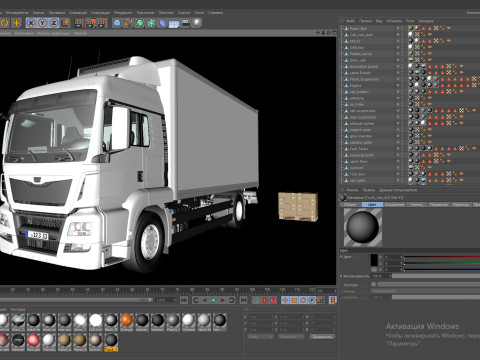Open the purple deformer icon
The image size is (480, 360).
point(163,23)
